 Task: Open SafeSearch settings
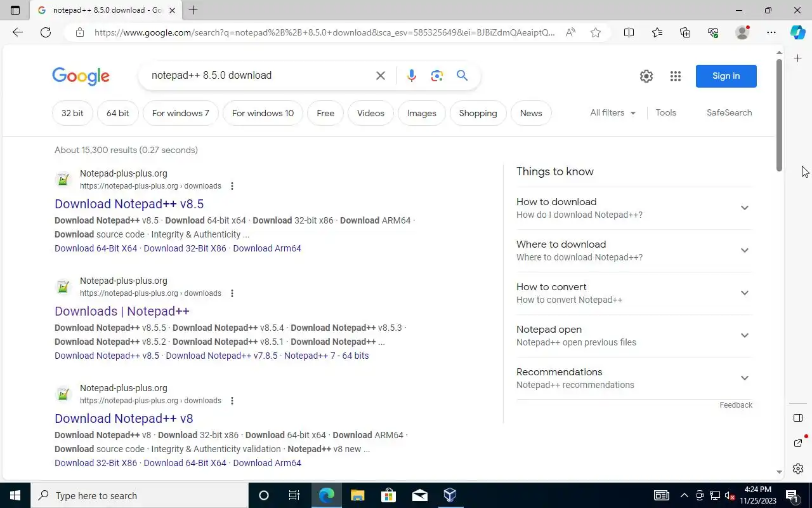[729, 112]
